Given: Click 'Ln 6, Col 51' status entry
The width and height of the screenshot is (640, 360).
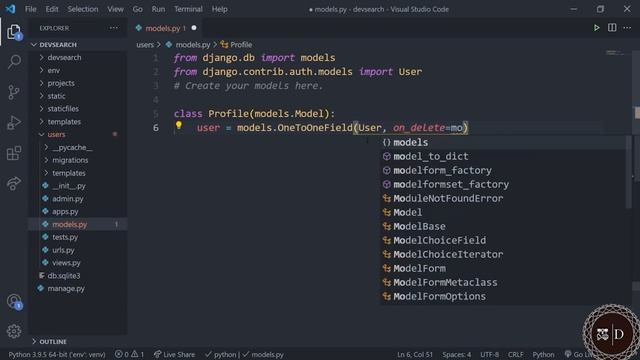Looking at the screenshot, I should [x=415, y=354].
